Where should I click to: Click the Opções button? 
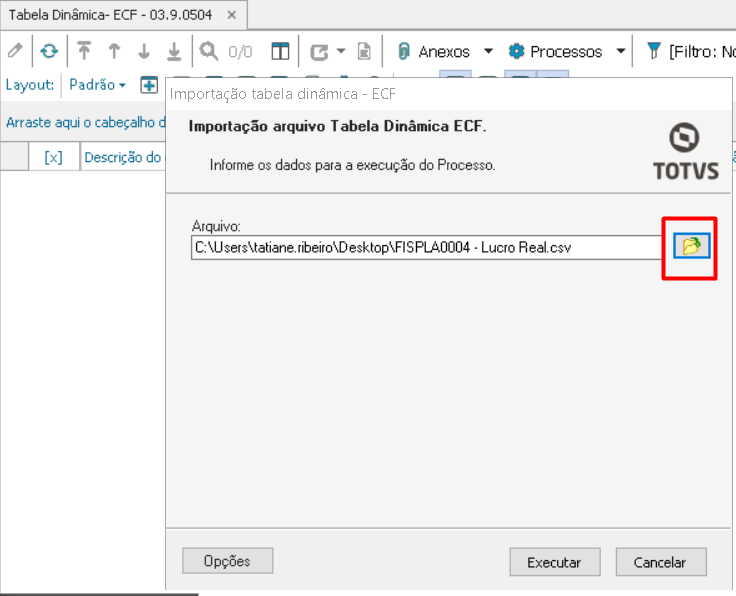227,561
